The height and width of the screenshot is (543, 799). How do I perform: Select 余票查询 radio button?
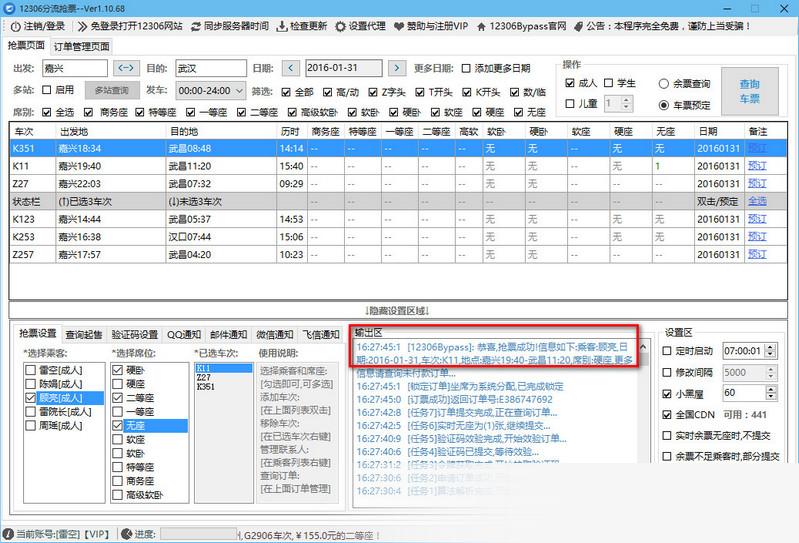pos(664,84)
